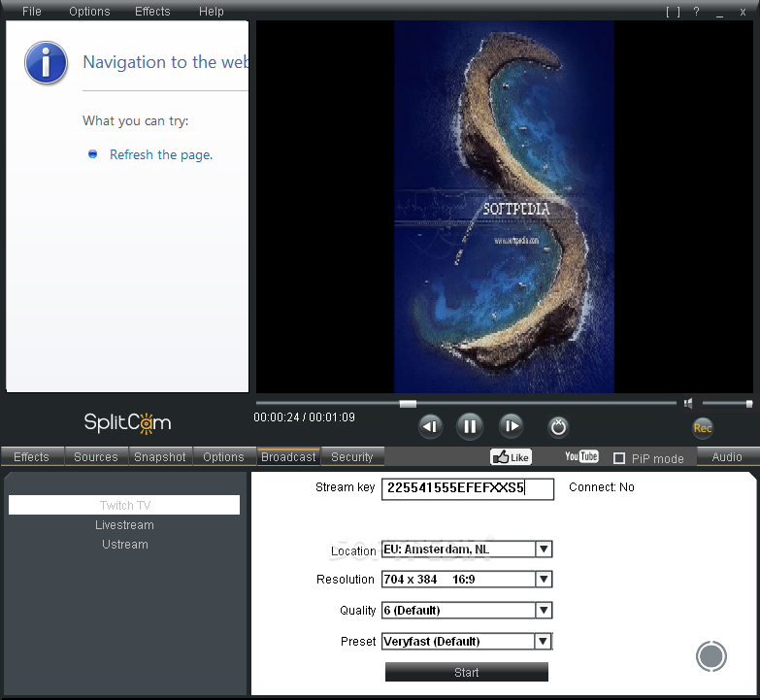Click the Start broadcast button
The width and height of the screenshot is (760, 700).
pyautogui.click(x=466, y=673)
